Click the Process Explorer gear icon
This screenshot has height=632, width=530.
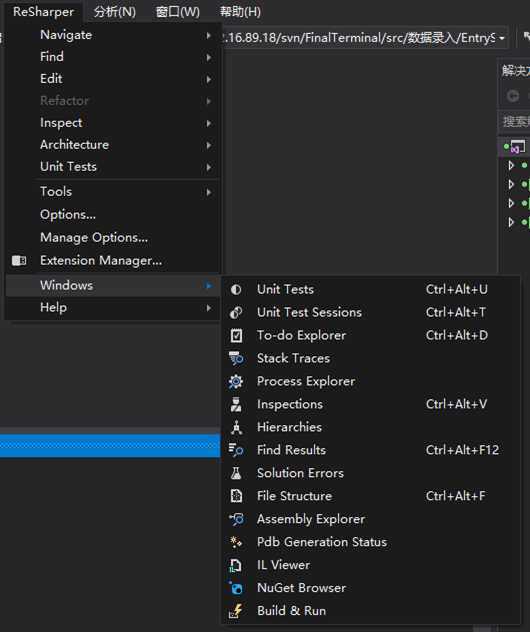236,381
